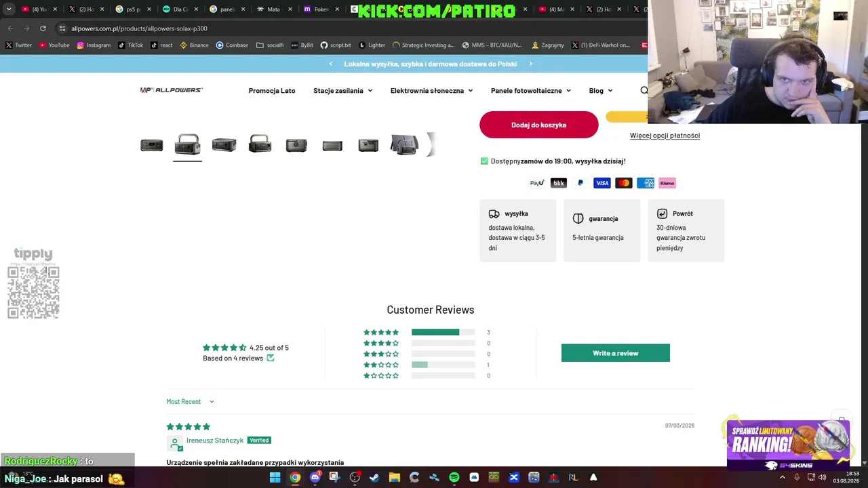Click the Write a review button
Screen dimensions: 868x488
[616, 353]
